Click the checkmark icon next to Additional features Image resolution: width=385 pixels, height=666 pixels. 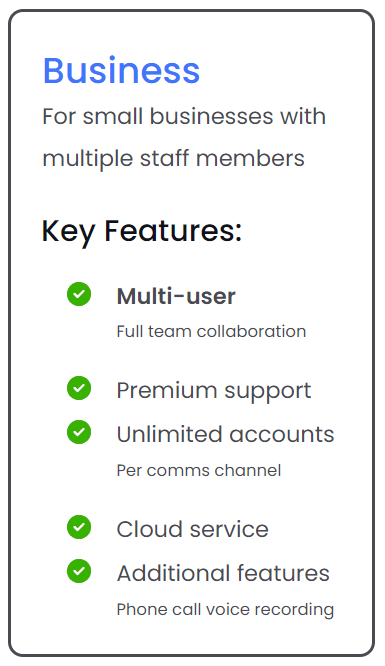point(79,571)
